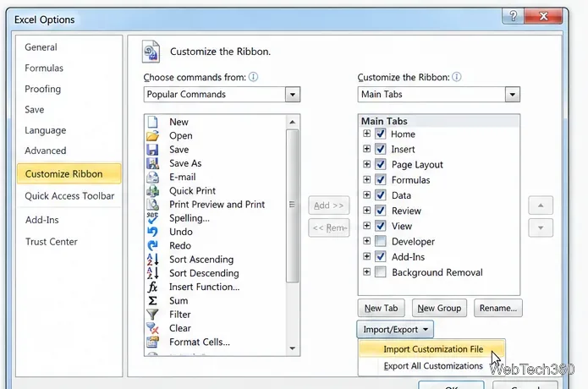Expand the Data tab tree node
Image resolution: width=588 pixels, height=389 pixels.
(366, 194)
